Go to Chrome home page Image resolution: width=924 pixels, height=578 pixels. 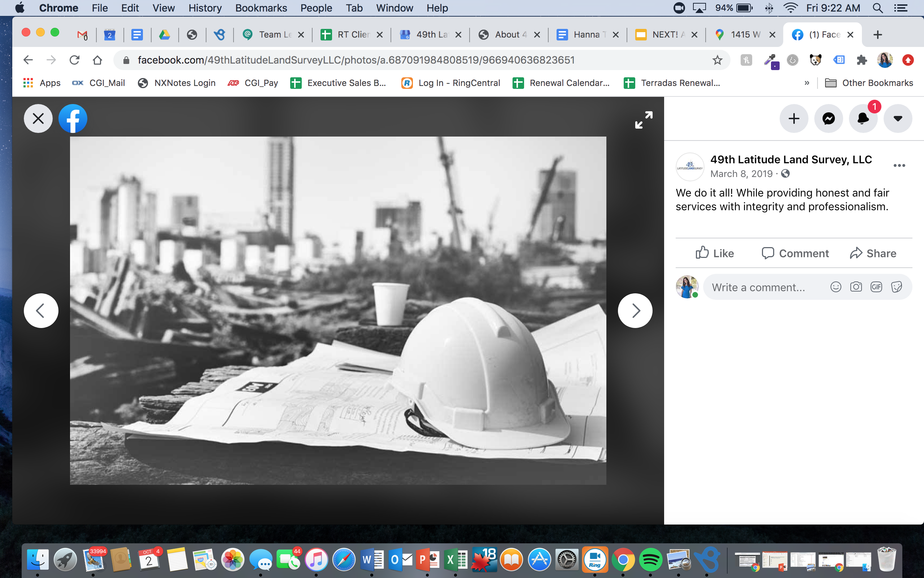97,60
